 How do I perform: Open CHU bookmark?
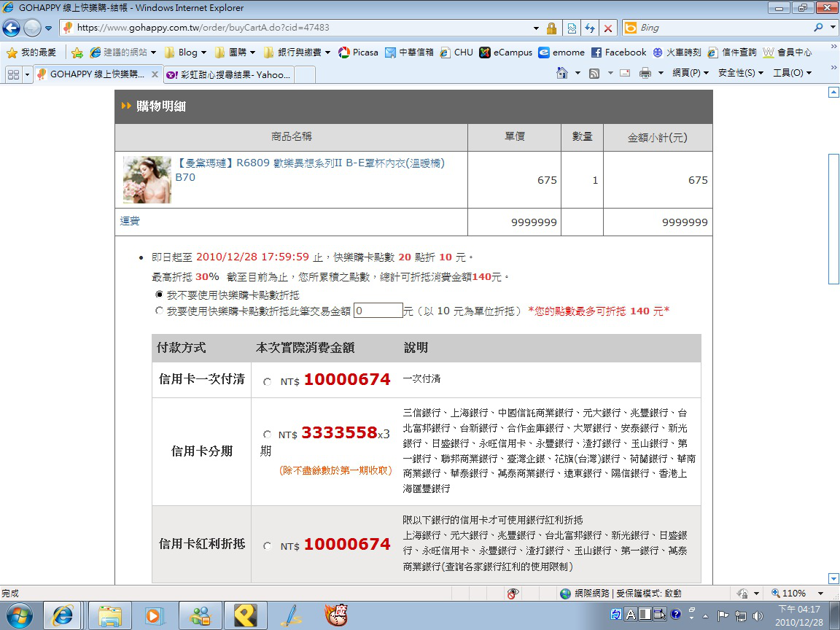456,52
